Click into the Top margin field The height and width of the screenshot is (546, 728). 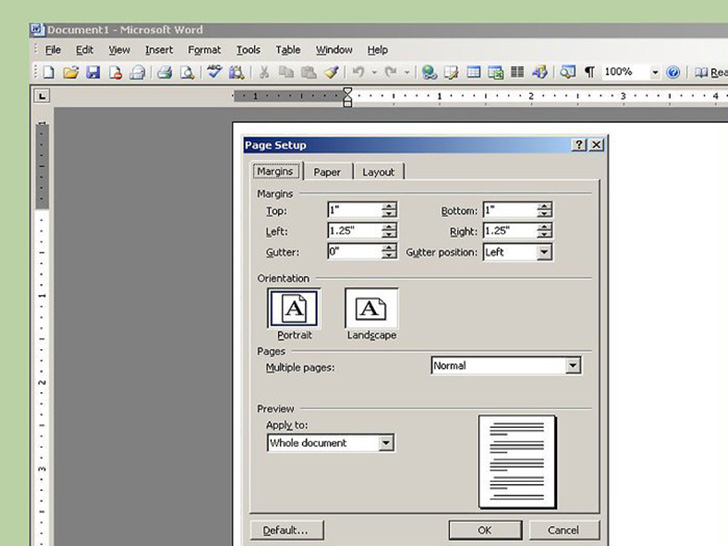point(354,211)
